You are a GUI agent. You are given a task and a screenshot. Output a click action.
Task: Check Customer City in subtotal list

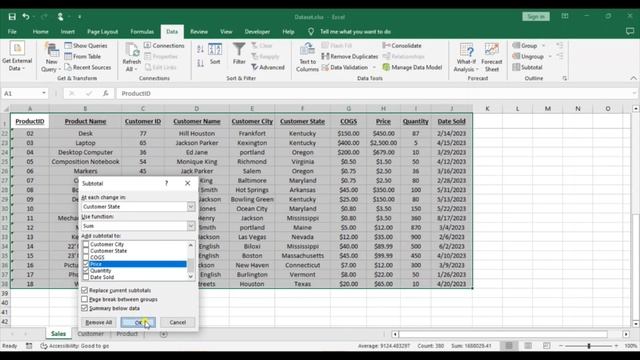point(86,244)
